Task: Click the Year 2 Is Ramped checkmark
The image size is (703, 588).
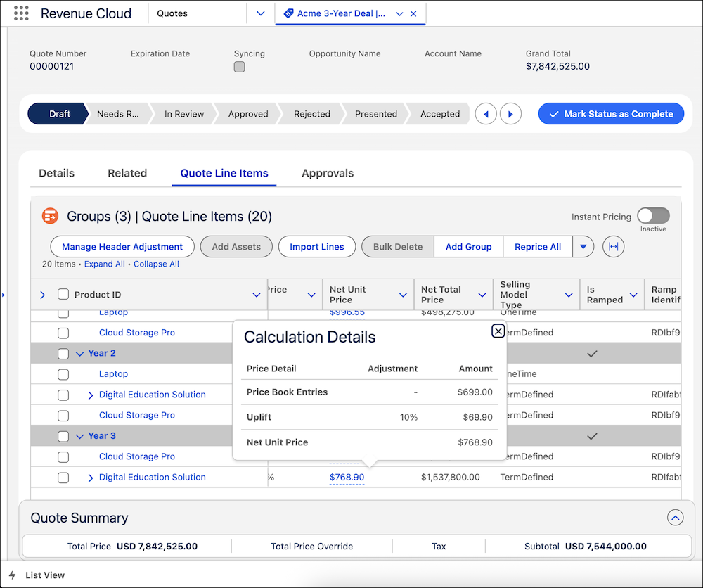Action: (x=592, y=354)
